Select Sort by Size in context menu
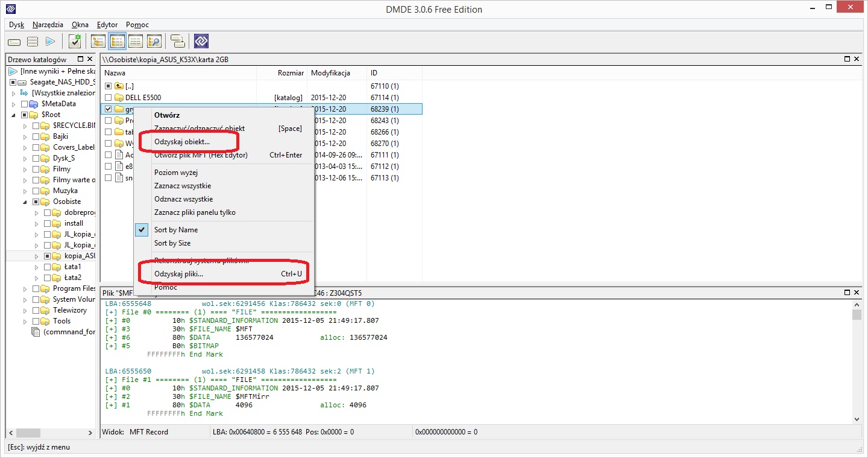 (x=224, y=243)
